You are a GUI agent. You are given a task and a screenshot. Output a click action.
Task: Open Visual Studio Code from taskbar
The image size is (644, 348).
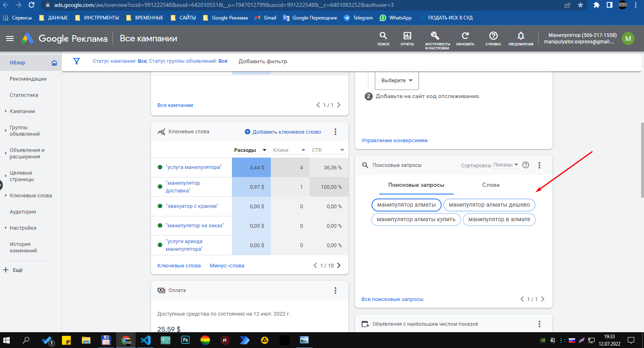pos(146,340)
